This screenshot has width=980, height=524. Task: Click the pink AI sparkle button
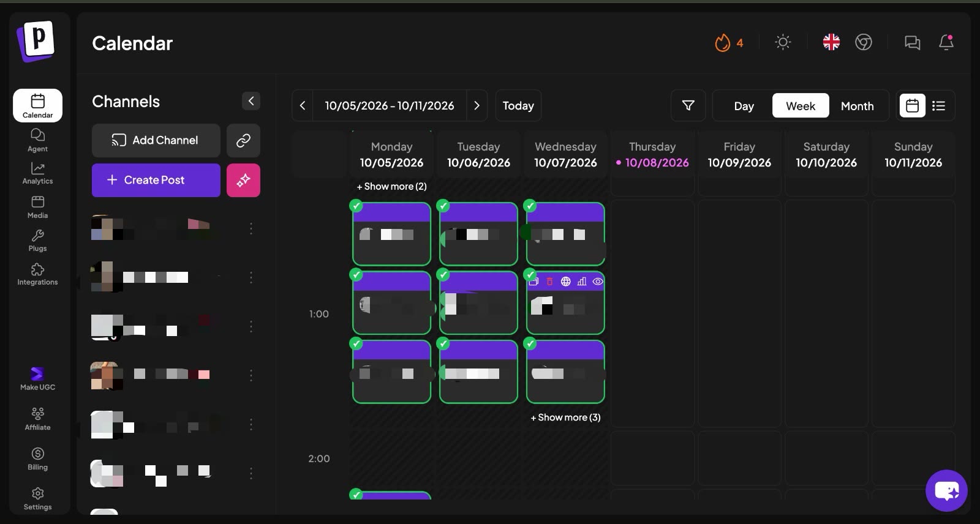243,180
